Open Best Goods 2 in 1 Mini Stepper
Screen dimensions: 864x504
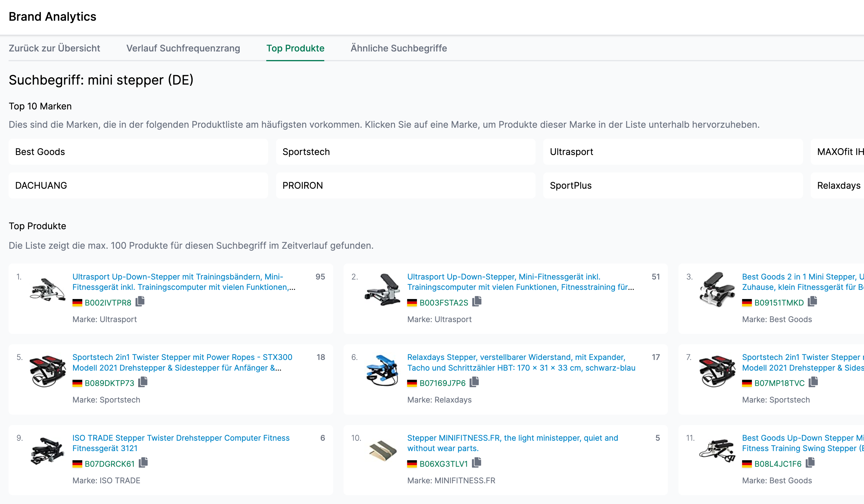coord(803,282)
